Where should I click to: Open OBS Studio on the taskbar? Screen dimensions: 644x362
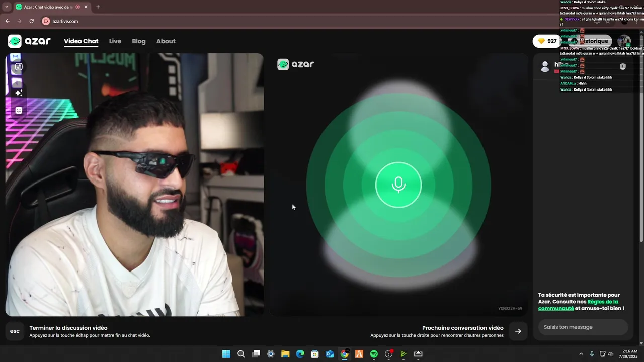tap(388, 354)
